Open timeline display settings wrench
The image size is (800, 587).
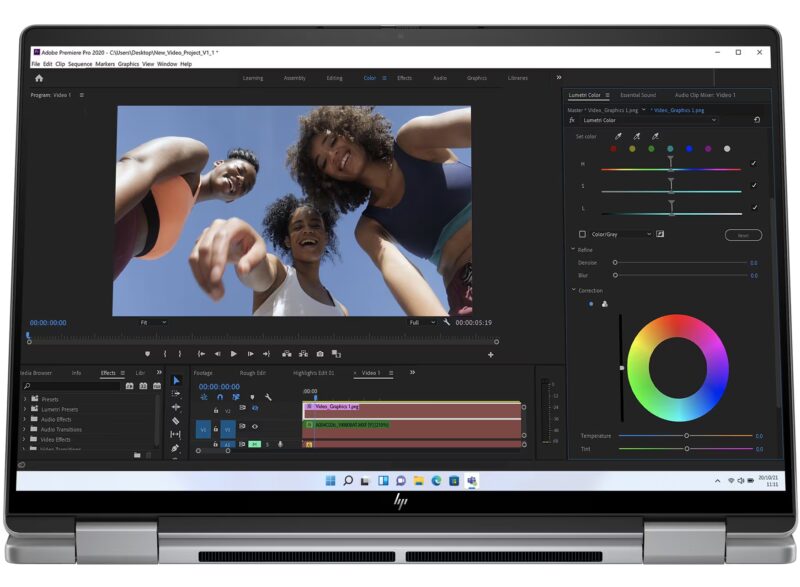coord(268,397)
